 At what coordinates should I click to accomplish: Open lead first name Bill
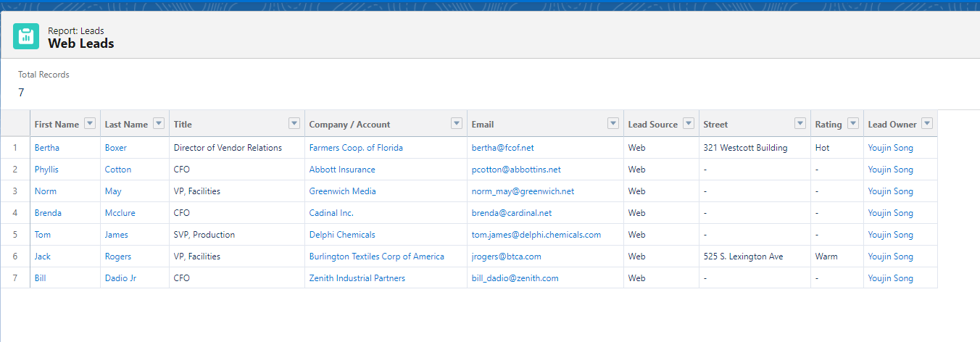coord(41,278)
